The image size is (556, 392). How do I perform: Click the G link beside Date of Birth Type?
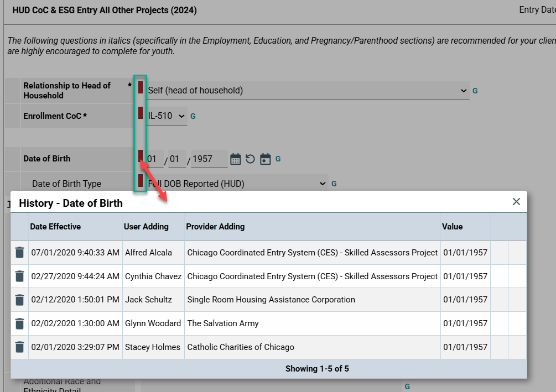pyautogui.click(x=334, y=184)
